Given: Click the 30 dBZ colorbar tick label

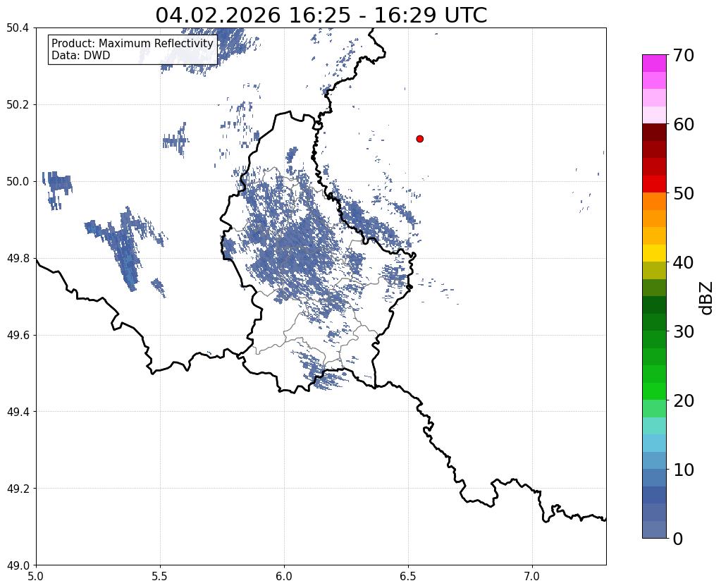Looking at the screenshot, I should click(x=684, y=331).
